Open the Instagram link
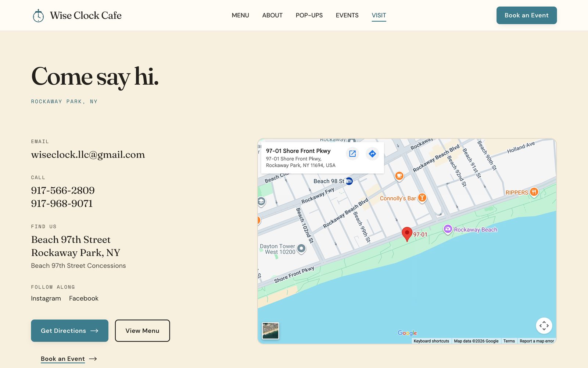 46,298
